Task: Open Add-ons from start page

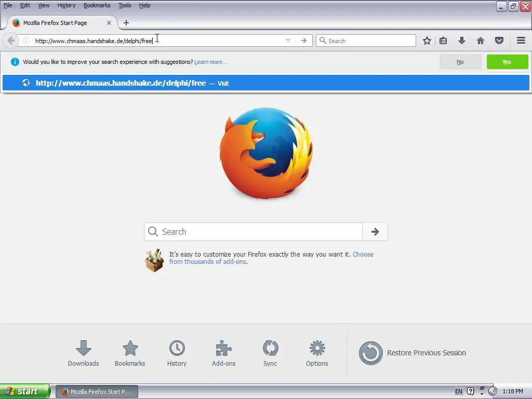Action: [x=223, y=353]
